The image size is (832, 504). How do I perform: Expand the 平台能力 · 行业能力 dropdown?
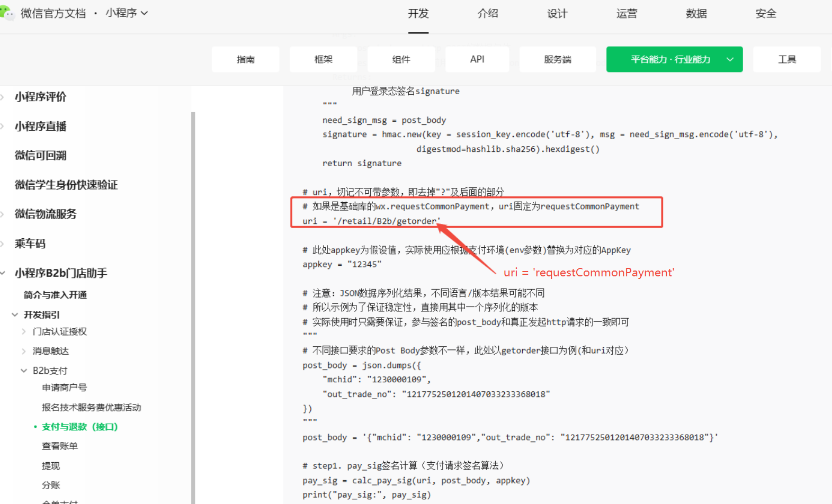coord(674,59)
